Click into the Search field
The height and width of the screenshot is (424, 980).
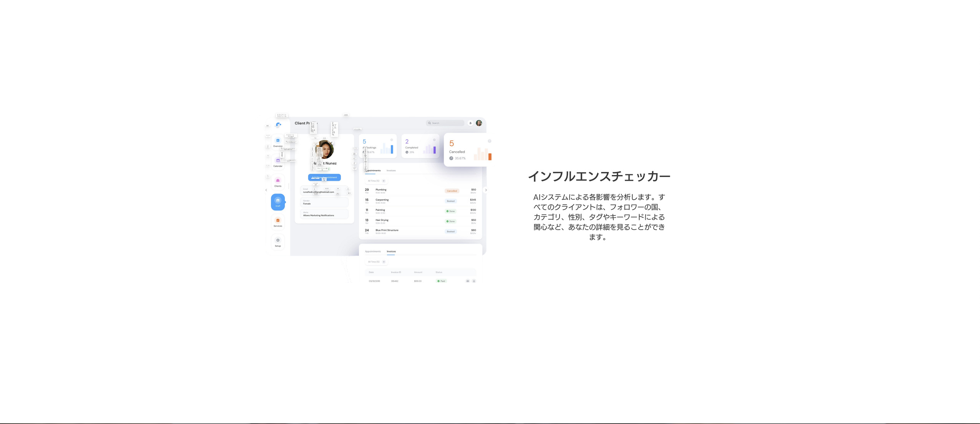[x=446, y=123]
